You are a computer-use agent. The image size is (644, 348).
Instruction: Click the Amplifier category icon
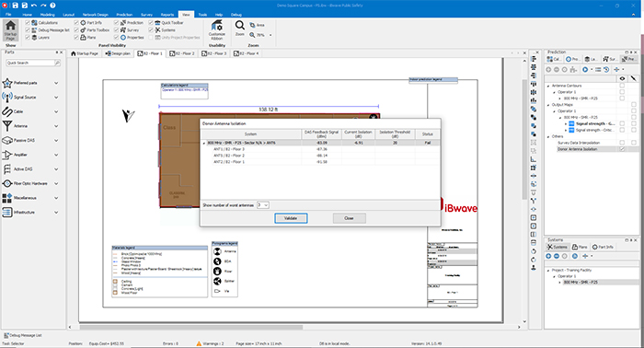pos(7,155)
